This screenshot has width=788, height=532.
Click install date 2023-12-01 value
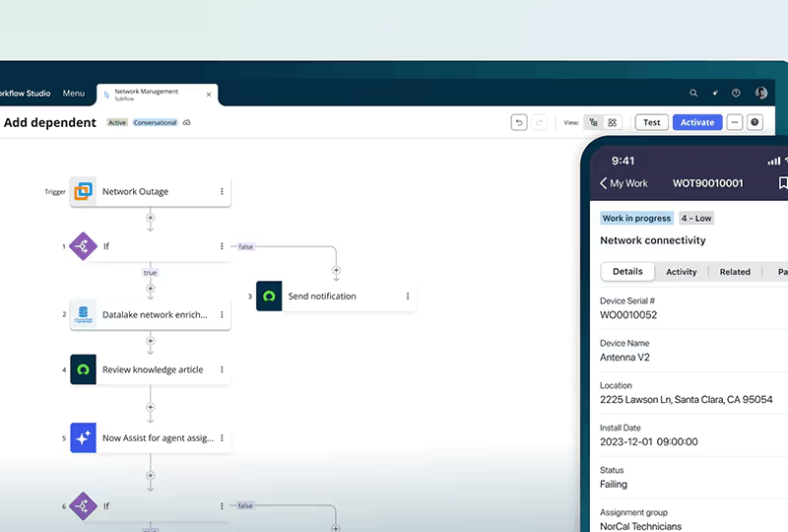tap(649, 442)
